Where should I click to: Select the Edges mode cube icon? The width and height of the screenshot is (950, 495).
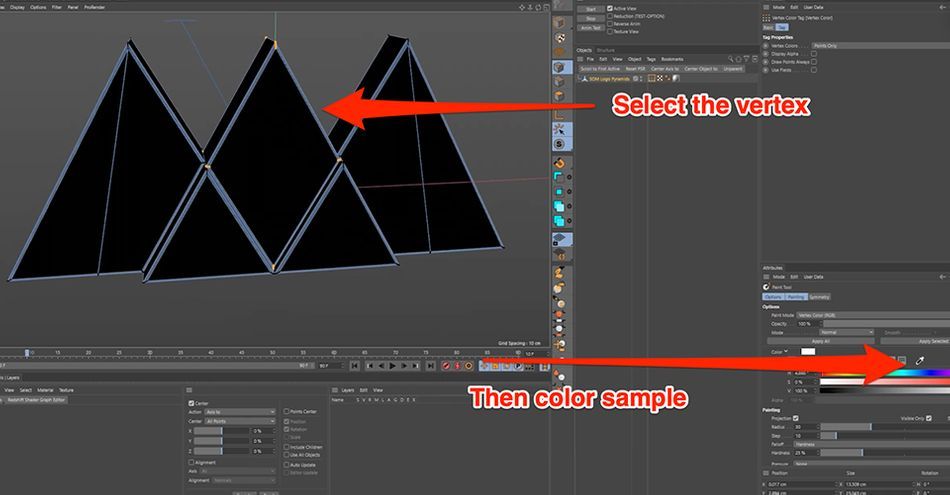point(560,82)
